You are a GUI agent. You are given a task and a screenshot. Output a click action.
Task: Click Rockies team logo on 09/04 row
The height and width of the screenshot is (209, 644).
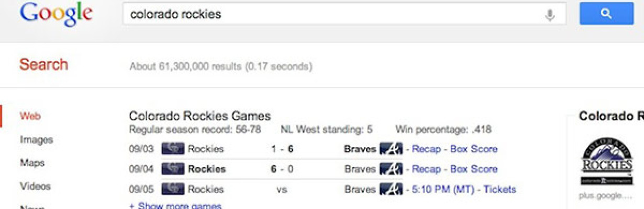pyautogui.click(x=173, y=169)
